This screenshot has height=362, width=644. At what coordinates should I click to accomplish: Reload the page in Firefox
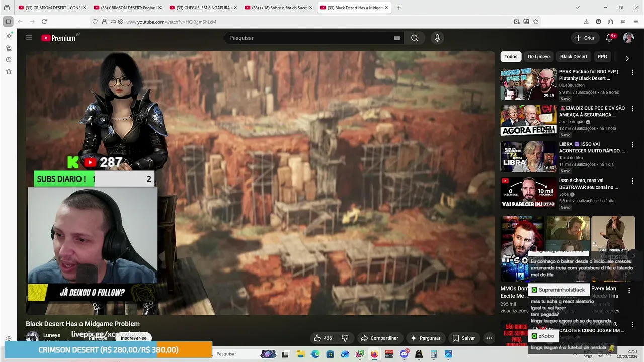pos(44,22)
